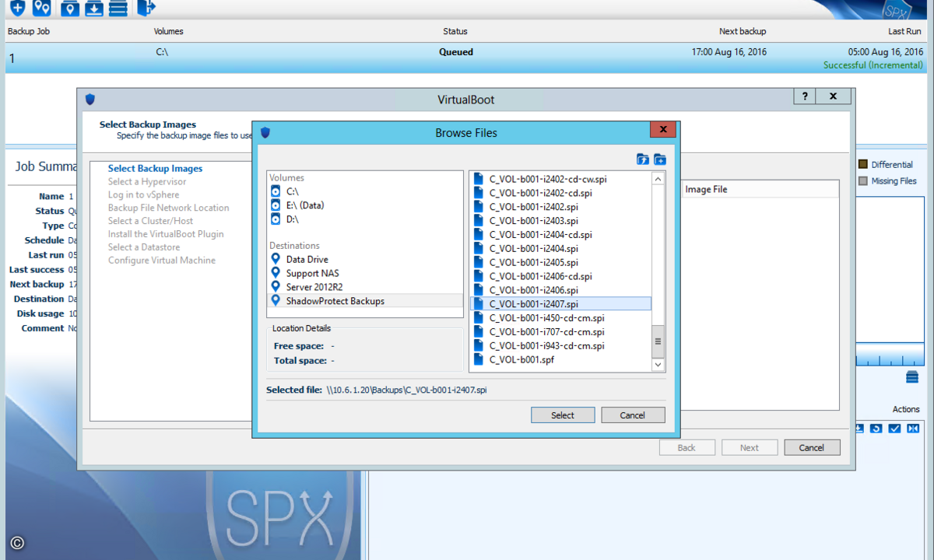Select backup job 1 row in main window
Viewport: 934px width, 560px height.
point(467,58)
